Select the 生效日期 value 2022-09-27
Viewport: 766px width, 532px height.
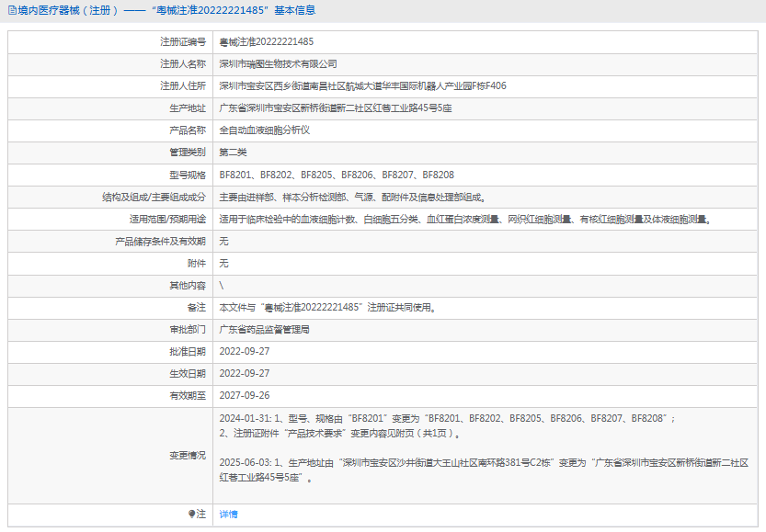point(245,373)
